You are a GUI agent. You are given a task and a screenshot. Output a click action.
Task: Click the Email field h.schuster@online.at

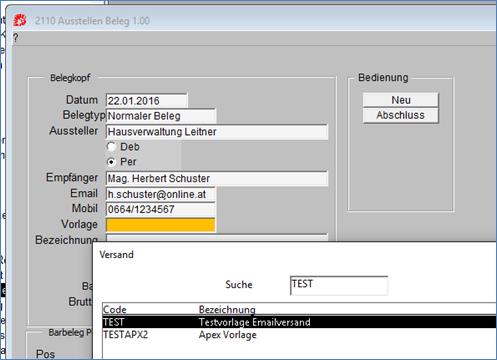pos(161,194)
